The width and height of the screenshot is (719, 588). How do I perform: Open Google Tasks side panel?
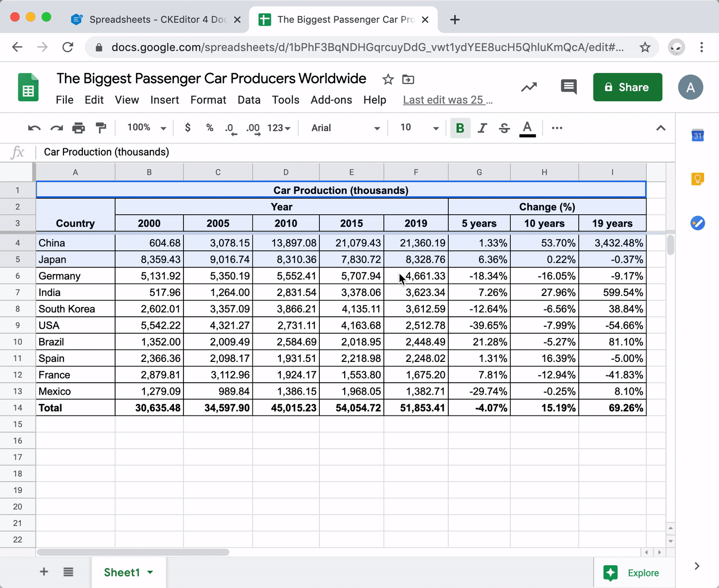tap(698, 223)
